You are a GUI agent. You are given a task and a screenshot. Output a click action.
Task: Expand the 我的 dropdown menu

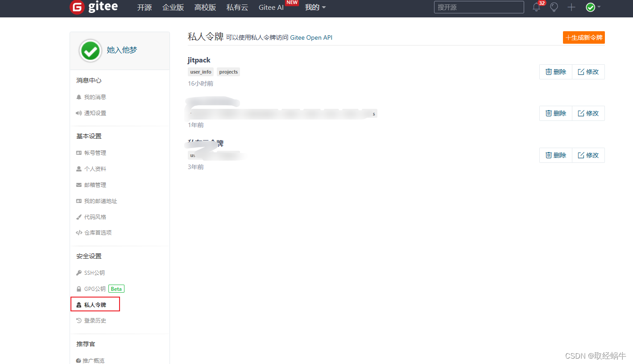[315, 7]
